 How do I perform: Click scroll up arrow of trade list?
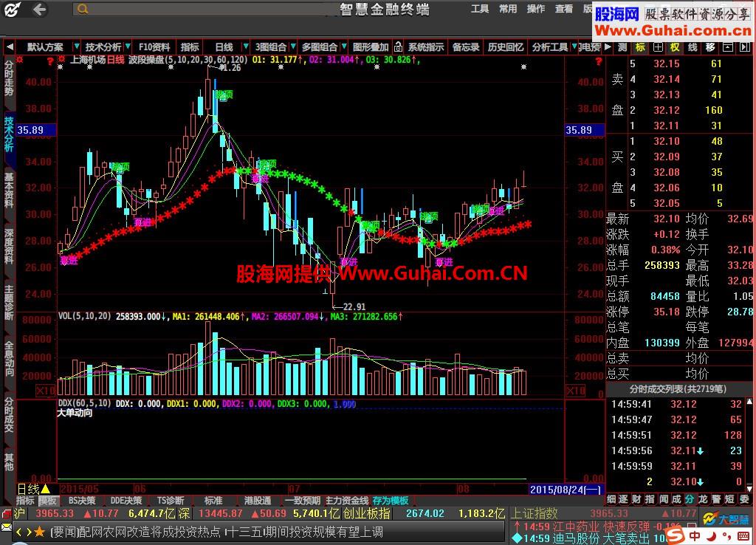click(749, 401)
